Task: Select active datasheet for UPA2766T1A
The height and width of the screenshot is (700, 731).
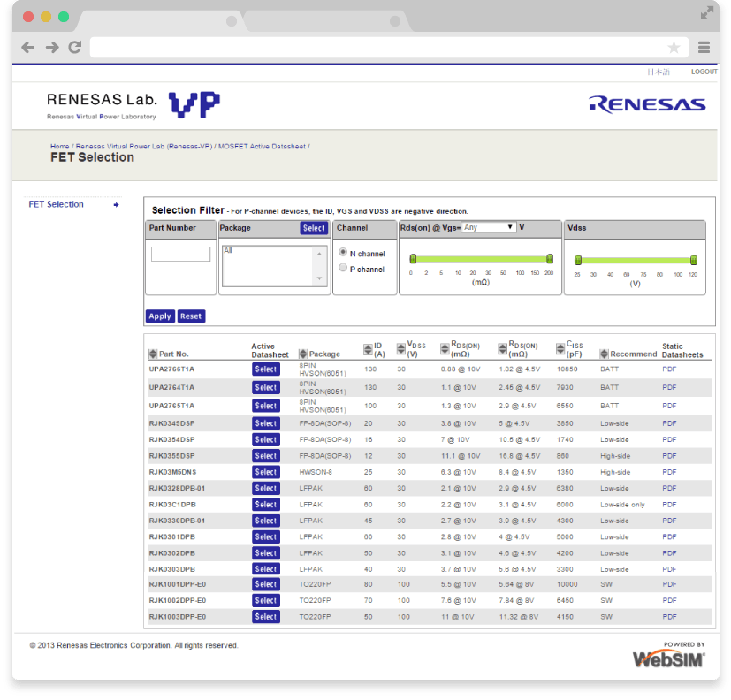Action: pyautogui.click(x=266, y=369)
